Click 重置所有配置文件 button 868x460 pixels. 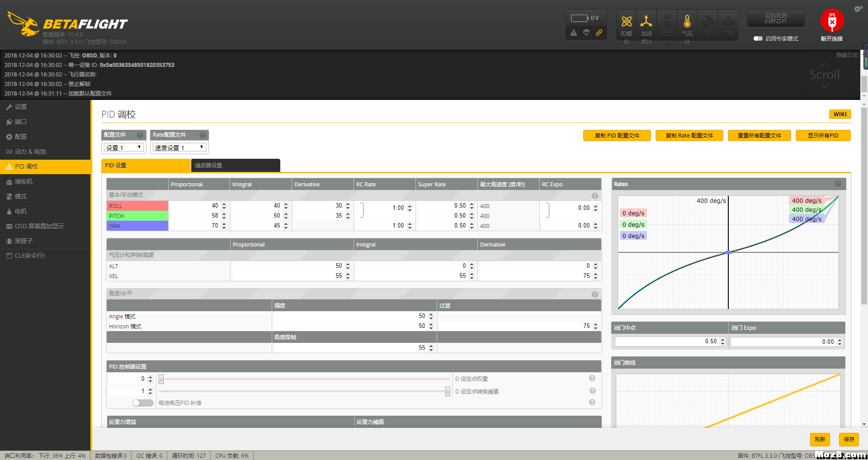[x=759, y=136]
